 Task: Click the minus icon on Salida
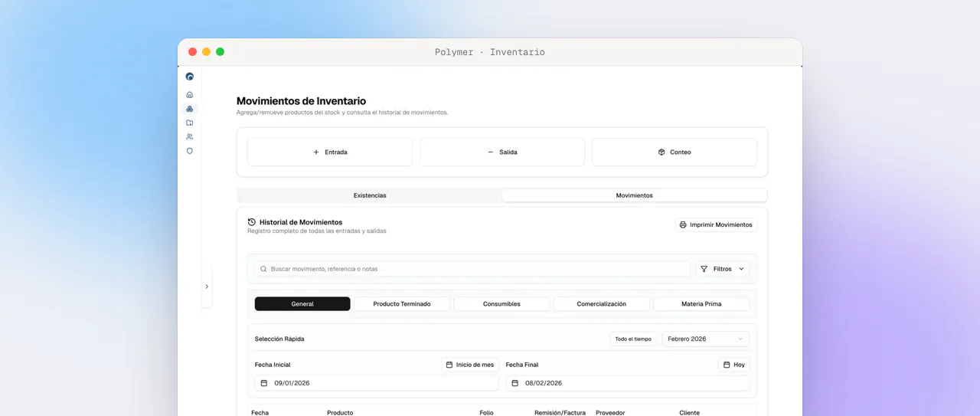coord(491,152)
